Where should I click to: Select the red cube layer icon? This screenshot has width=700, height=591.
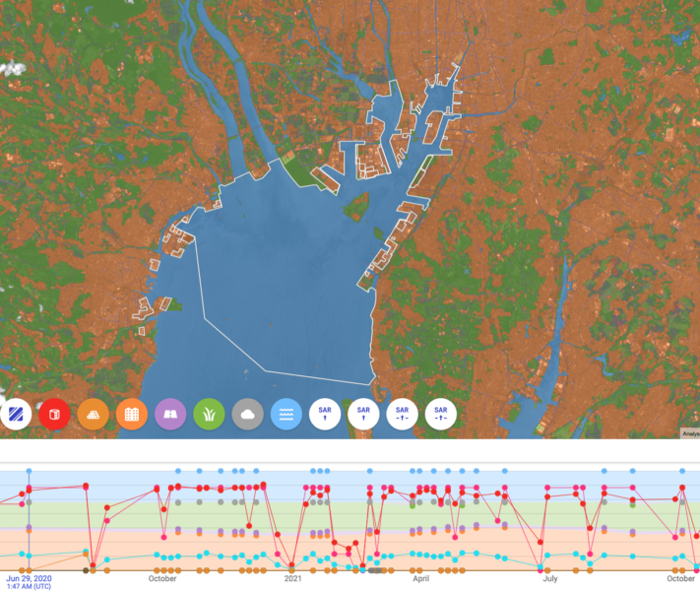coord(54,415)
